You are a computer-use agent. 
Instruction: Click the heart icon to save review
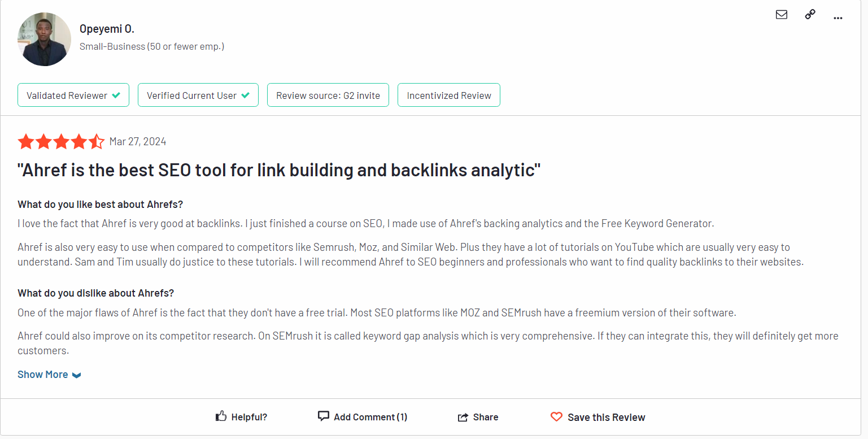tap(556, 417)
